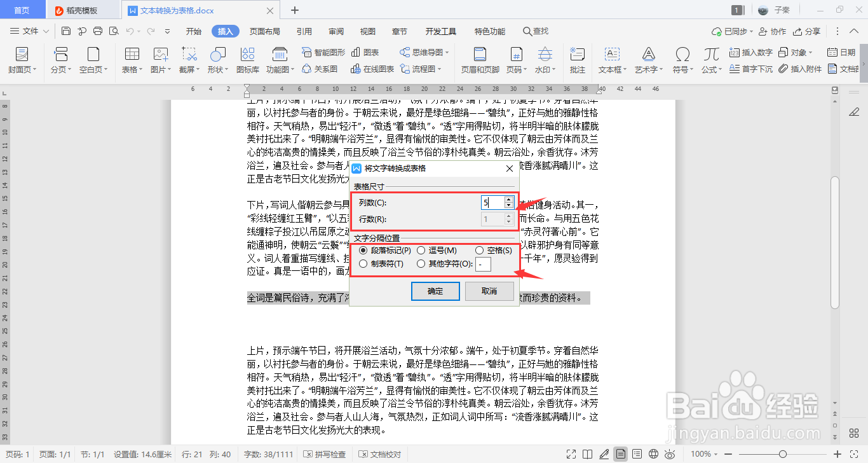
Task: Open the Search (查找) command box
Action: click(x=536, y=31)
